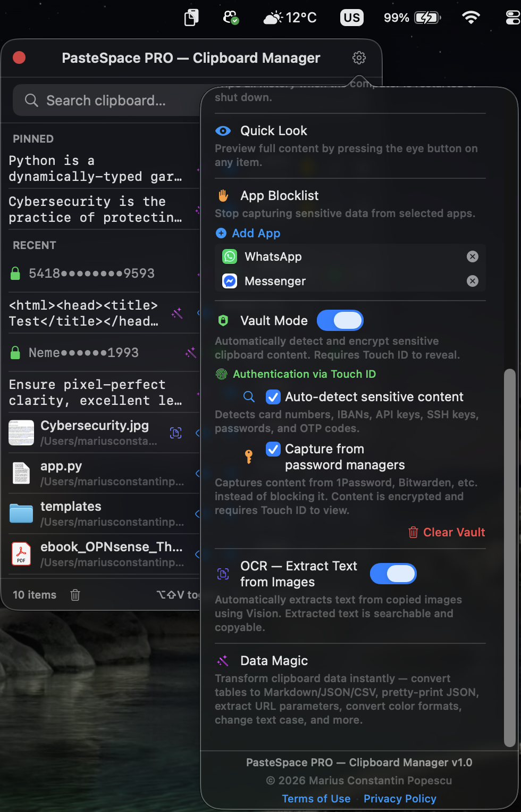Click the Data Magic wand icon in settings

point(222,660)
